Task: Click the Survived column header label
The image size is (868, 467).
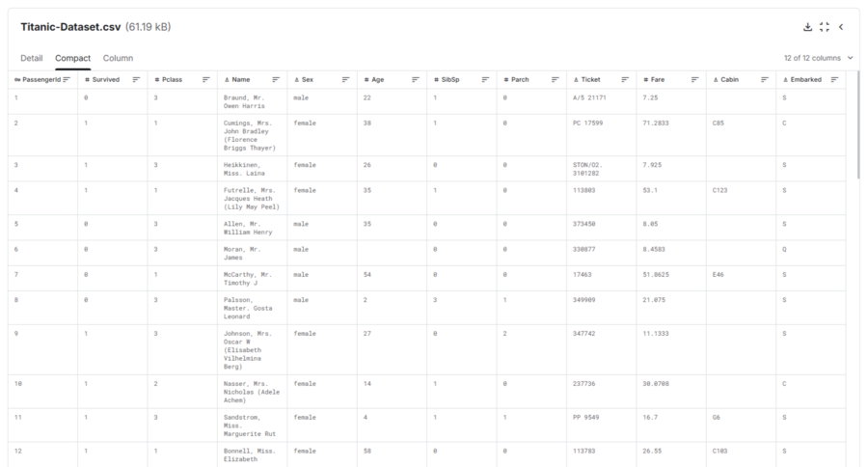Action: pyautogui.click(x=106, y=80)
